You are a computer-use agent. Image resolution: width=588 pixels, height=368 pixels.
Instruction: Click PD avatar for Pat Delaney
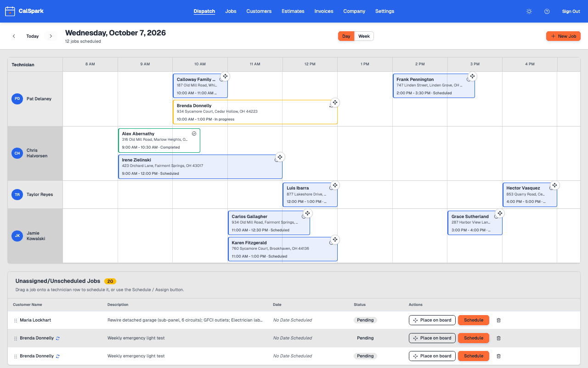tap(17, 99)
